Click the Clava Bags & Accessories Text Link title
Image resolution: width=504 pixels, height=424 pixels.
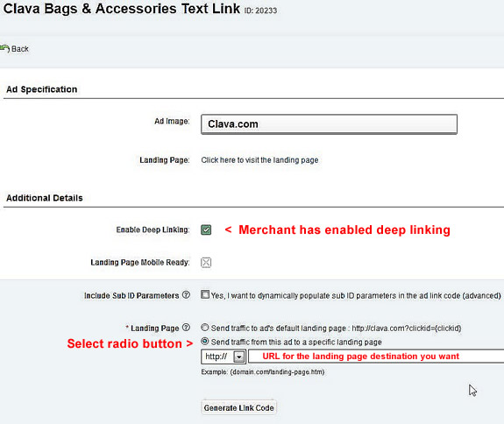[x=122, y=9]
